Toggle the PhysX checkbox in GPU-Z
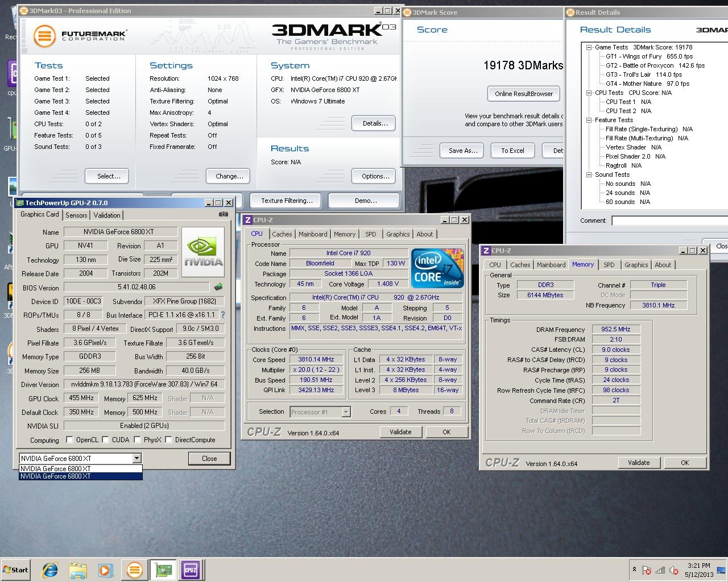Screen dimensions: 728x582 (137, 439)
